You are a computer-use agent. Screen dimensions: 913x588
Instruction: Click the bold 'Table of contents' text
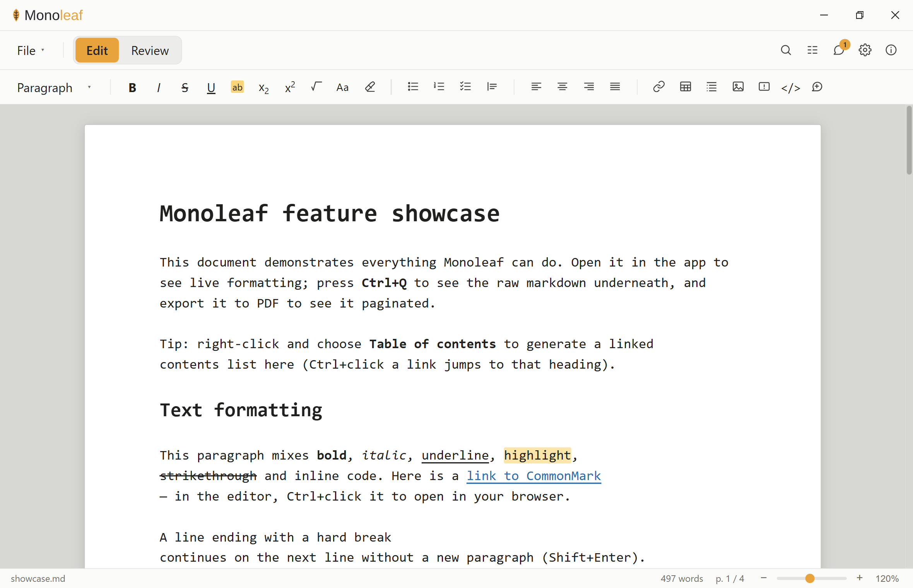[433, 344]
